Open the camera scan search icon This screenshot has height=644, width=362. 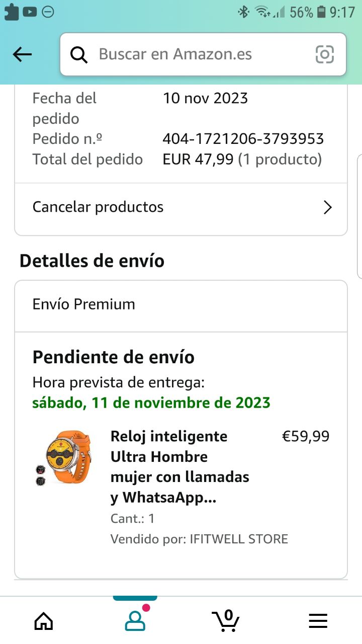[324, 54]
